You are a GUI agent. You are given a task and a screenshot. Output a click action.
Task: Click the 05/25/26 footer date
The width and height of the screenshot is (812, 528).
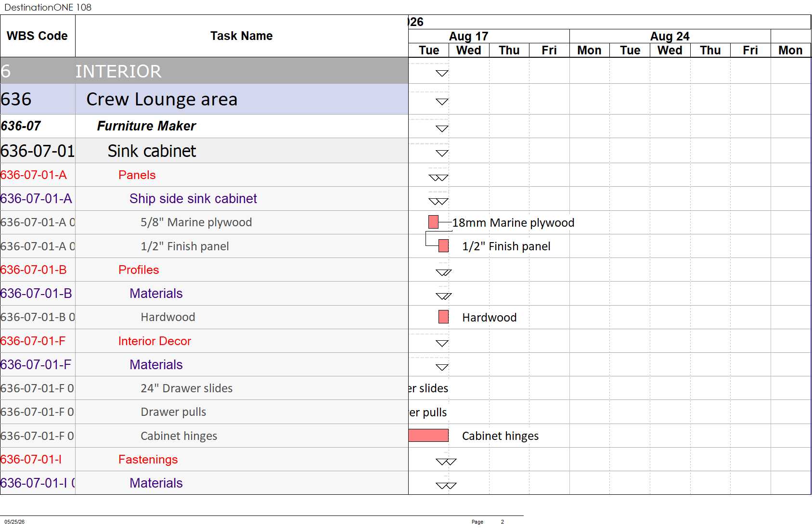coord(14,522)
